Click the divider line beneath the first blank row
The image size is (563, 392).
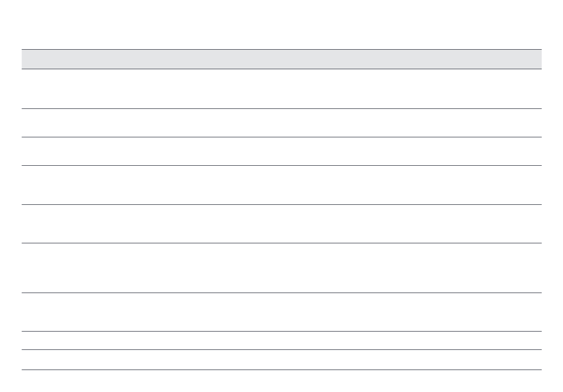[281, 109]
